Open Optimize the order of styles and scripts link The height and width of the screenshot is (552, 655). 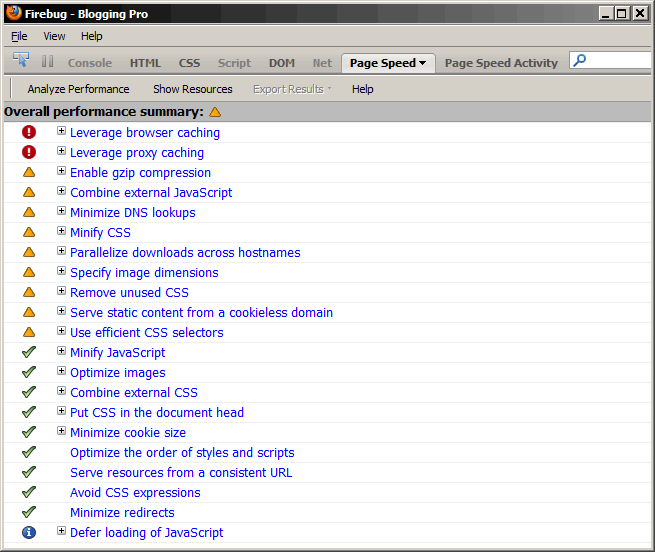[182, 453]
